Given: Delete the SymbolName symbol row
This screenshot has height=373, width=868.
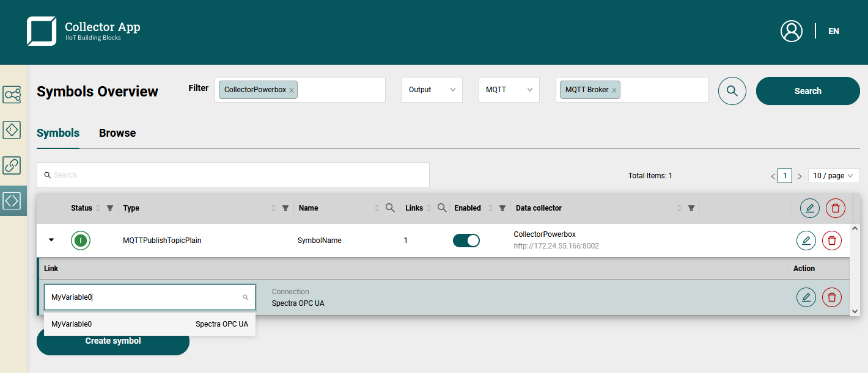Looking at the screenshot, I should pos(831,241).
